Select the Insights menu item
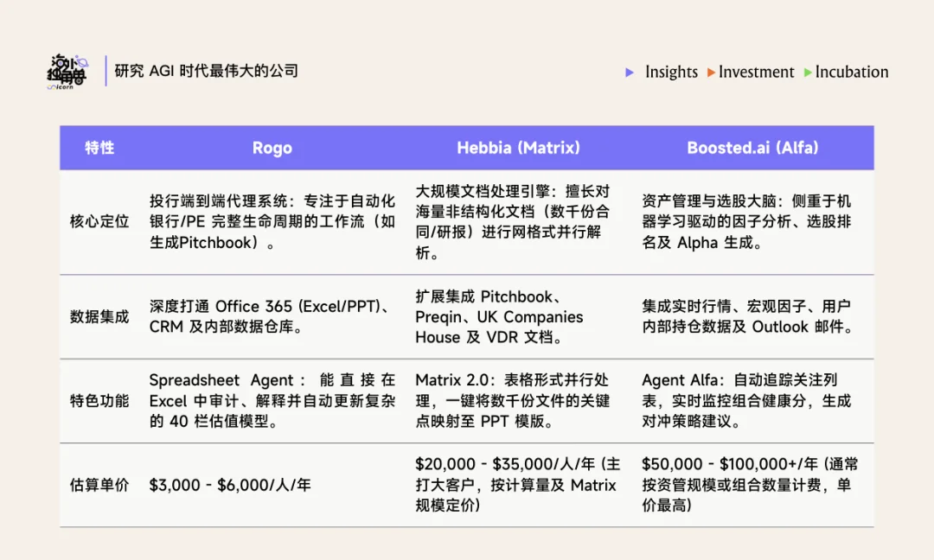Viewport: 934px width, 560px height. tap(670, 73)
